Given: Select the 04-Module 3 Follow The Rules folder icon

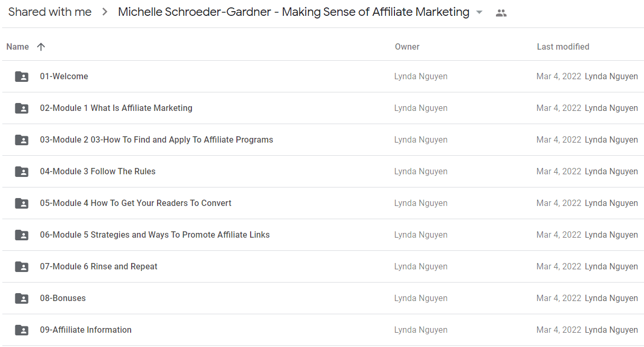Looking at the screenshot, I should (x=22, y=172).
